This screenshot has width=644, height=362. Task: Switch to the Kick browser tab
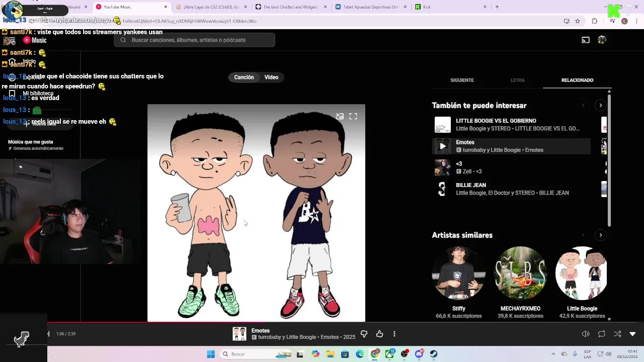(x=450, y=7)
